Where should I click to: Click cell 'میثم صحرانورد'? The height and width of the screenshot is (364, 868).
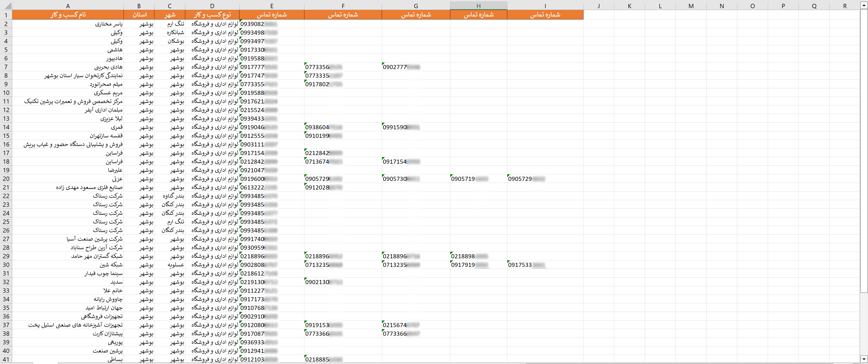[x=68, y=84]
